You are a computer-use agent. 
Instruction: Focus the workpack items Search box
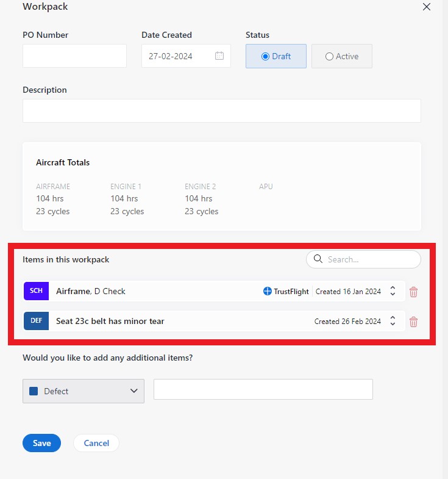click(x=370, y=259)
